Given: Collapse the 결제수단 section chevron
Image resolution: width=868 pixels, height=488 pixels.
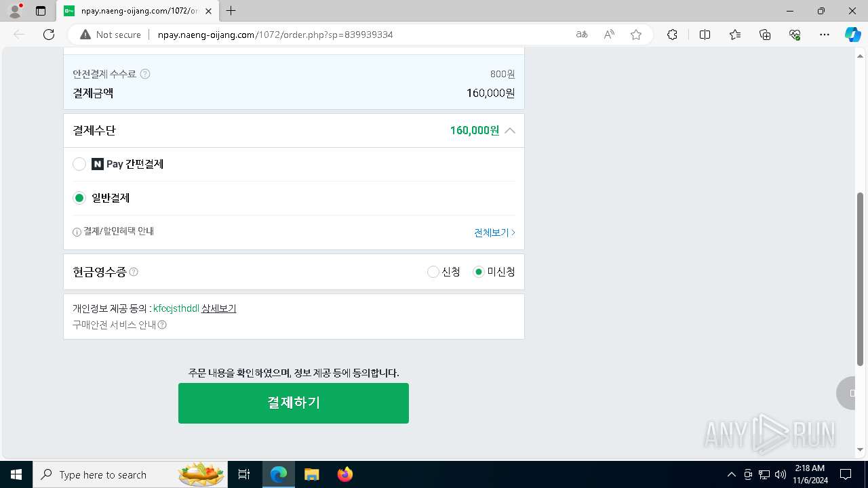Looking at the screenshot, I should (510, 130).
